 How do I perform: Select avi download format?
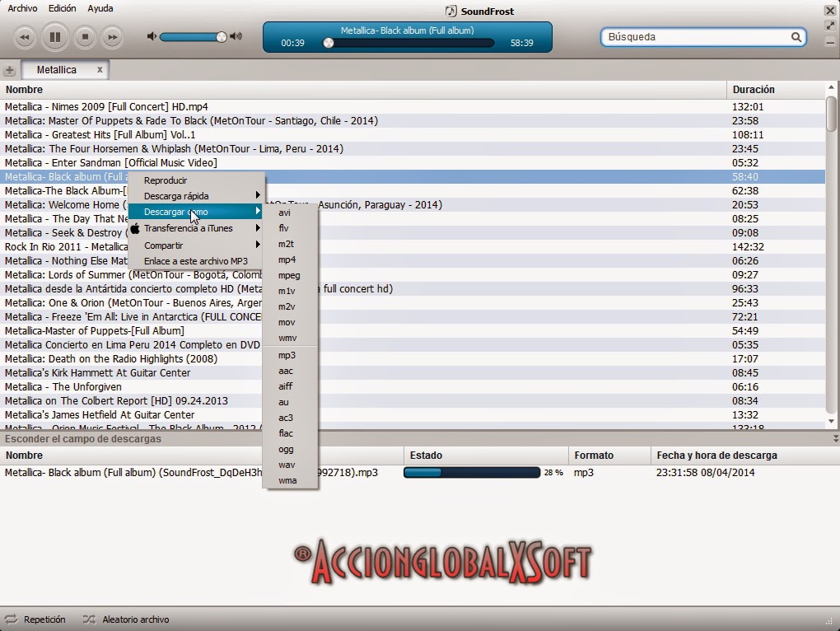(291, 213)
